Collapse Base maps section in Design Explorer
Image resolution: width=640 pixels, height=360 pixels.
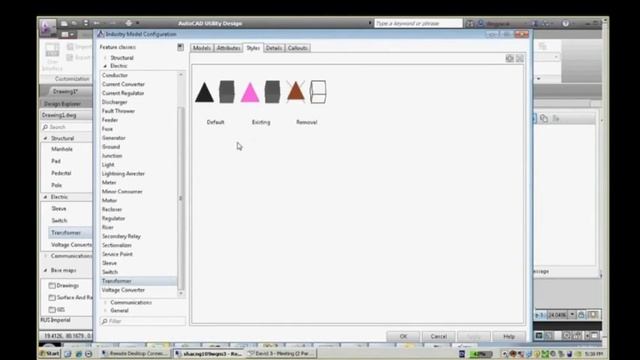45,270
